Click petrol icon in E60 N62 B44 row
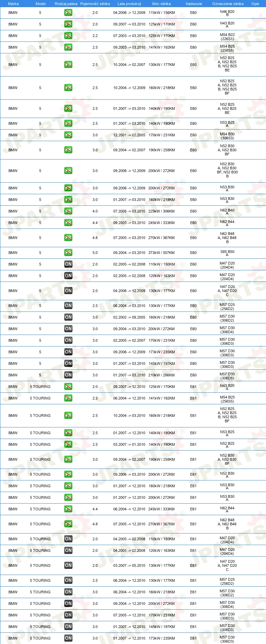The width and height of the screenshot is (266, 644). click(x=68, y=223)
